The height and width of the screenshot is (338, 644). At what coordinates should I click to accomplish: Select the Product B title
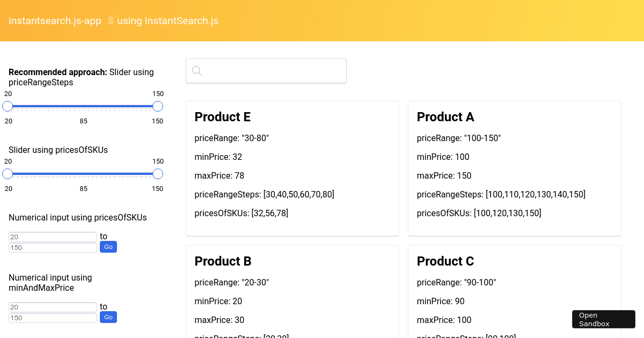point(223,261)
